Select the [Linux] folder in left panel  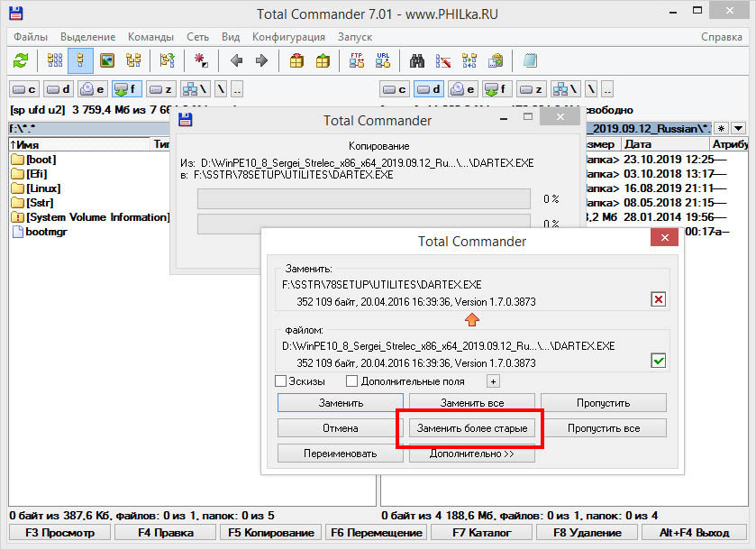click(x=36, y=188)
